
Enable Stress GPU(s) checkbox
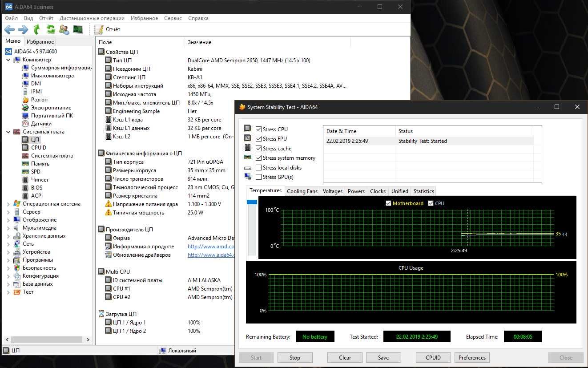coord(259,177)
